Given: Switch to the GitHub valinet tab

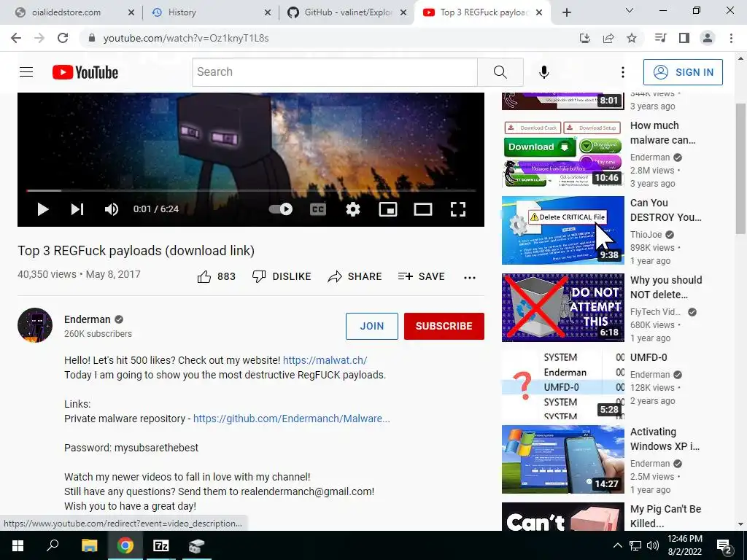Looking at the screenshot, I should [x=348, y=12].
